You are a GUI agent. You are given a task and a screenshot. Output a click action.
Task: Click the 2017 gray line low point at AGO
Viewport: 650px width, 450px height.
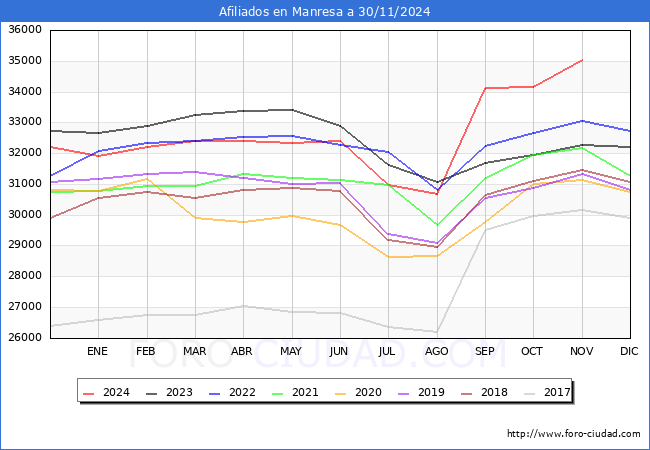point(437,331)
